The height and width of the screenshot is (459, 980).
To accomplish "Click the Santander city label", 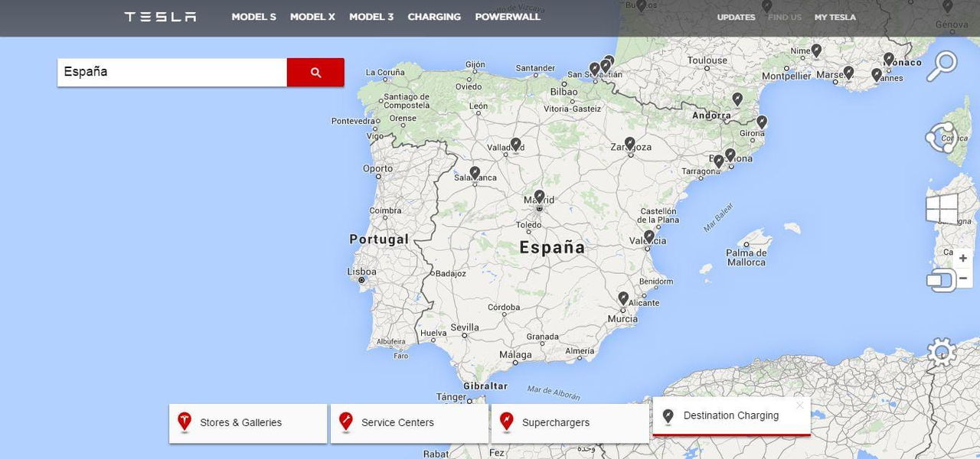I will pos(535,68).
